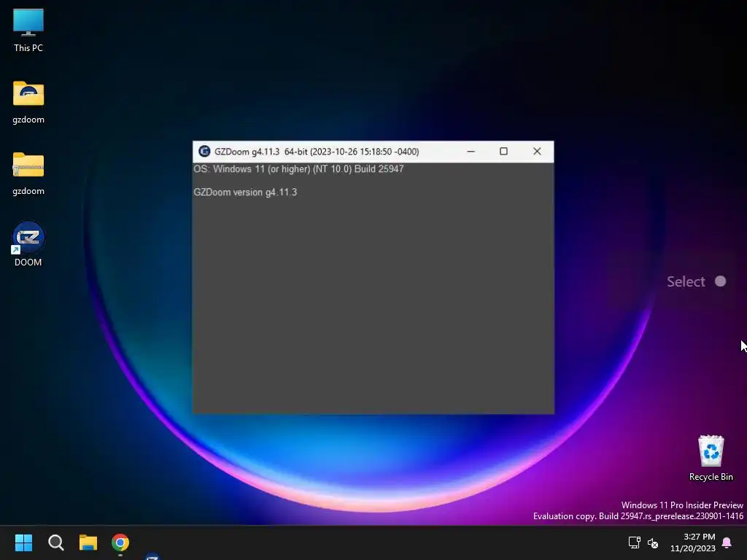747x560 pixels.
Task: Click the GZDoom g4.11.3 title bar text
Action: (x=317, y=152)
